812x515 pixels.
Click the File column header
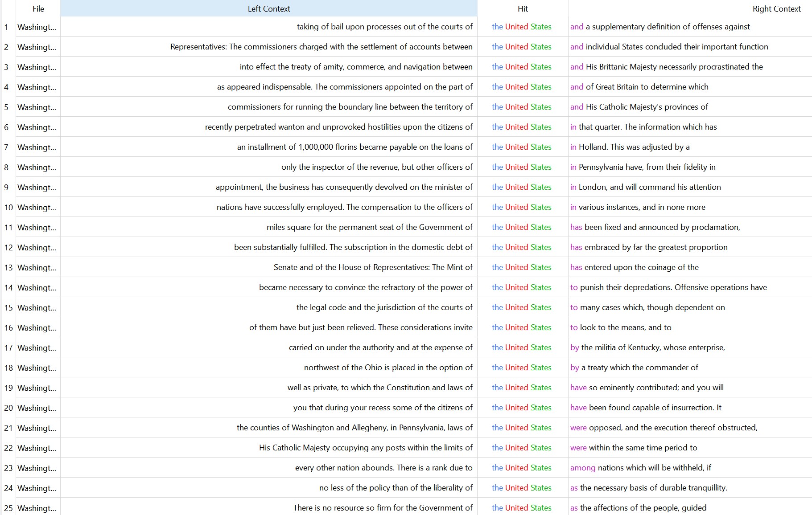38,8
